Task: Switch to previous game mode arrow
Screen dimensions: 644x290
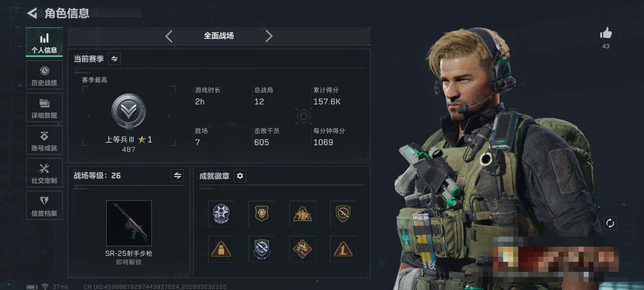Action: click(x=169, y=36)
